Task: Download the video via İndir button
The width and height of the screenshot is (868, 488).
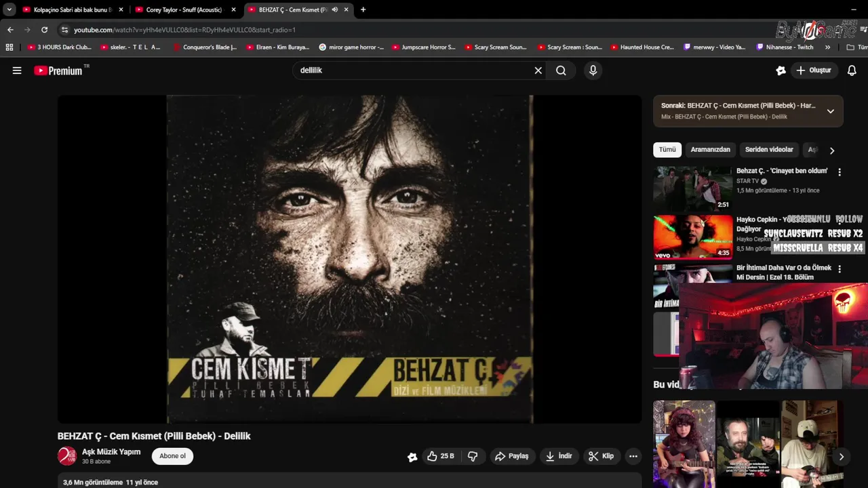Action: pos(559,456)
